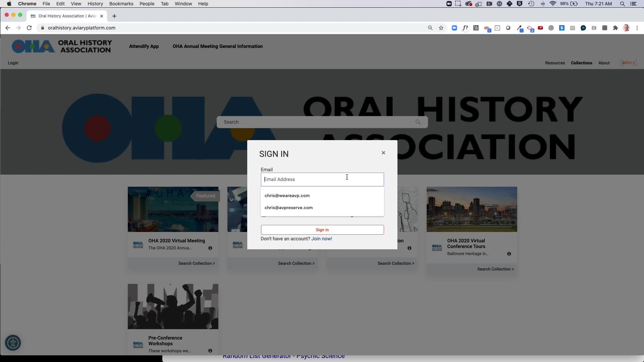The width and height of the screenshot is (644, 362).
Task: Click the browser forward arrow
Action: click(x=18, y=28)
